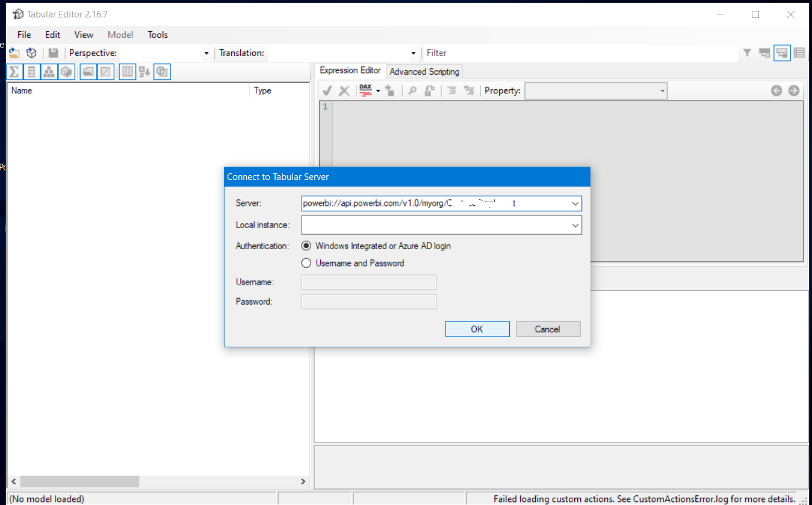Select Username and Password authentication
812x505 pixels.
[353, 263]
